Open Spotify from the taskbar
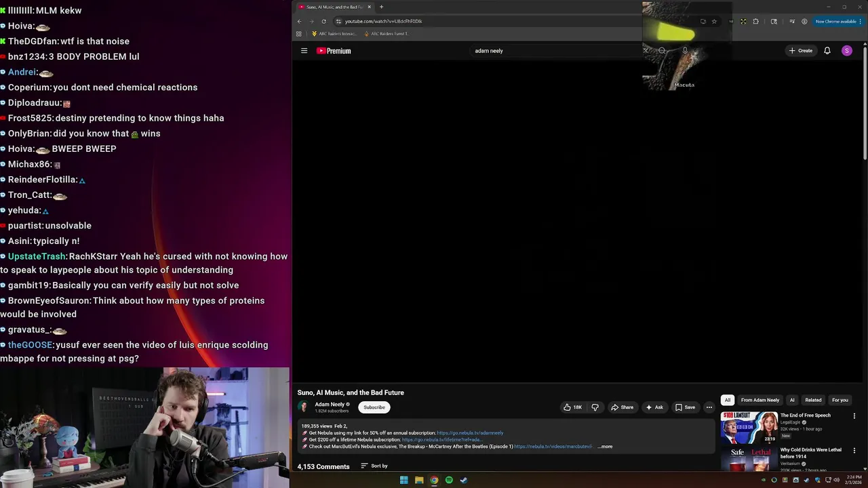This screenshot has width=868, height=488. click(449, 480)
